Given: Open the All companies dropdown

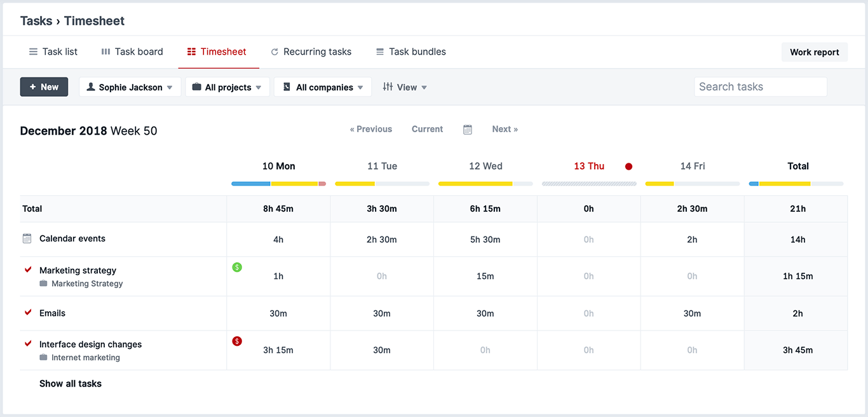Looking at the screenshot, I should pyautogui.click(x=322, y=86).
